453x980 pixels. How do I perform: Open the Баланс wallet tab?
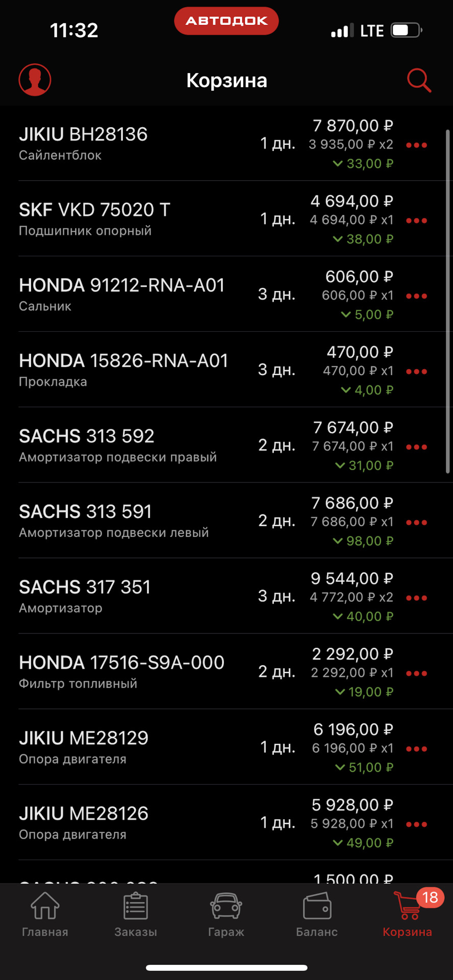click(x=317, y=915)
